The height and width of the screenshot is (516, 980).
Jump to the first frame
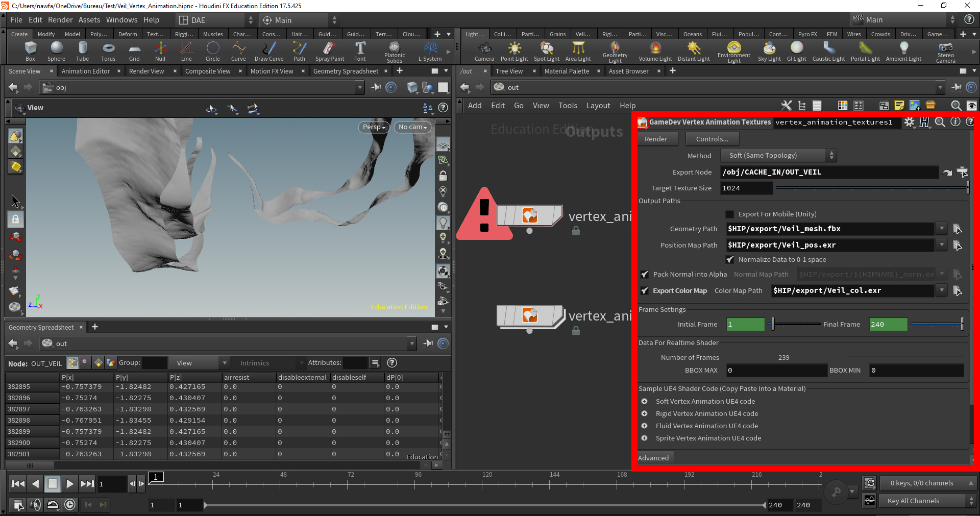click(x=18, y=484)
